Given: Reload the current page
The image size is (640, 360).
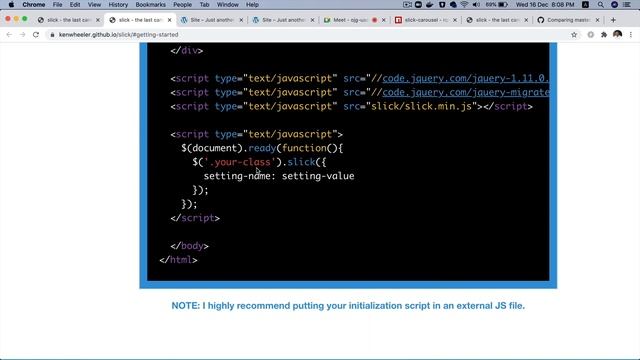Looking at the screenshot, I should [36, 35].
